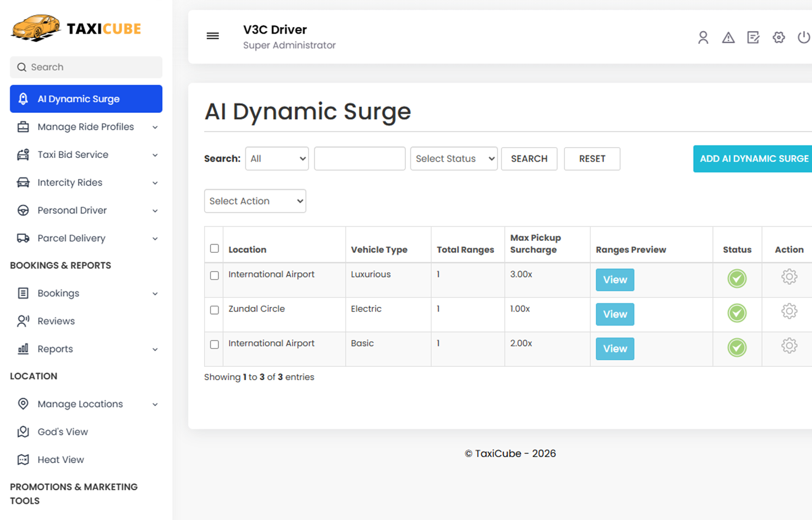Open the Select Action dropdown
The image size is (812, 520).
(x=255, y=201)
